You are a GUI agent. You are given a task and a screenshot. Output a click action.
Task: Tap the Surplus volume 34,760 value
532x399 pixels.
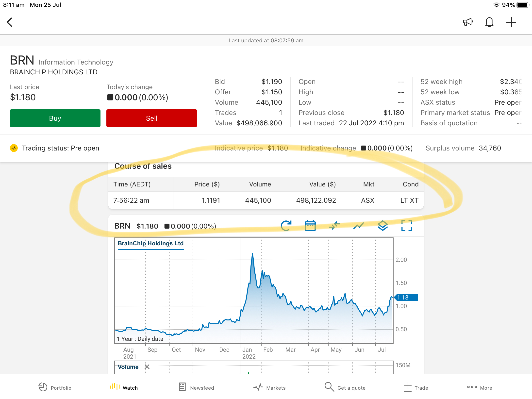tap(490, 148)
